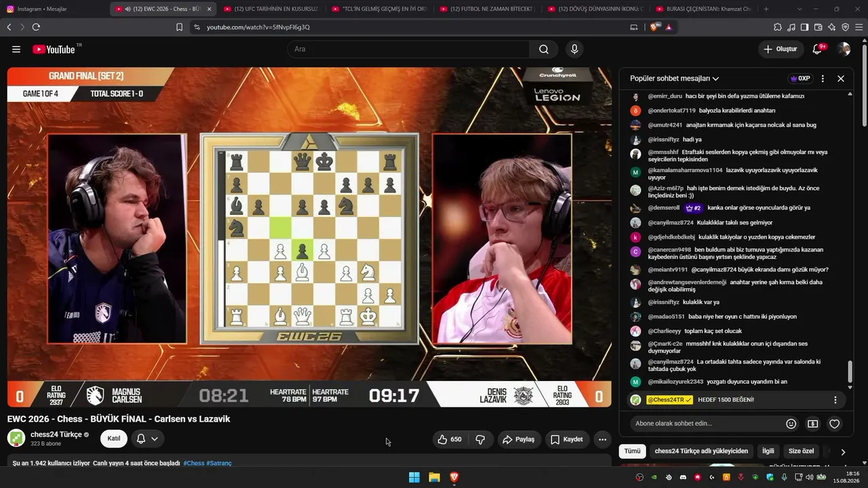The width and height of the screenshot is (868, 488).
Task: Select the Tümü filter chip
Action: point(632,451)
